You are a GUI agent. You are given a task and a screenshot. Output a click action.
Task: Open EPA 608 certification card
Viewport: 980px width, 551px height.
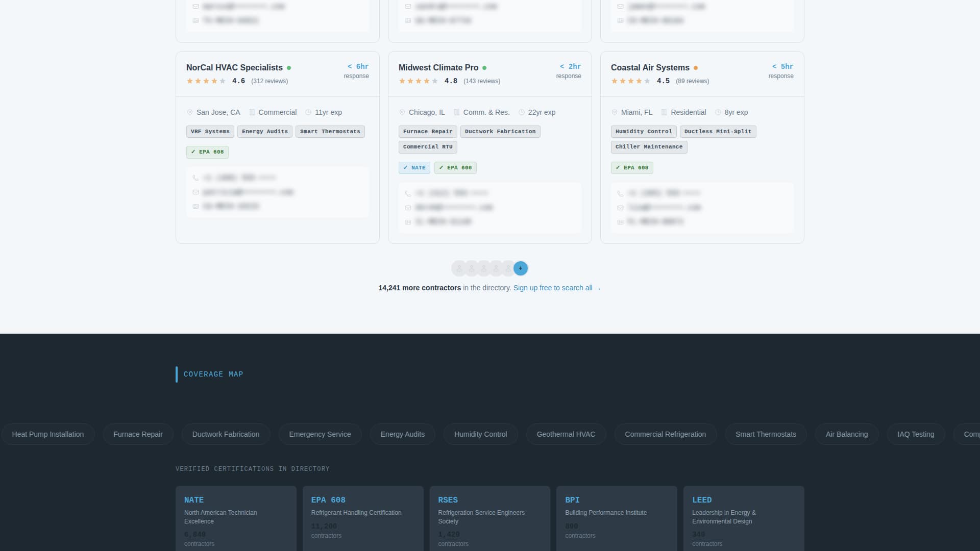(x=363, y=518)
